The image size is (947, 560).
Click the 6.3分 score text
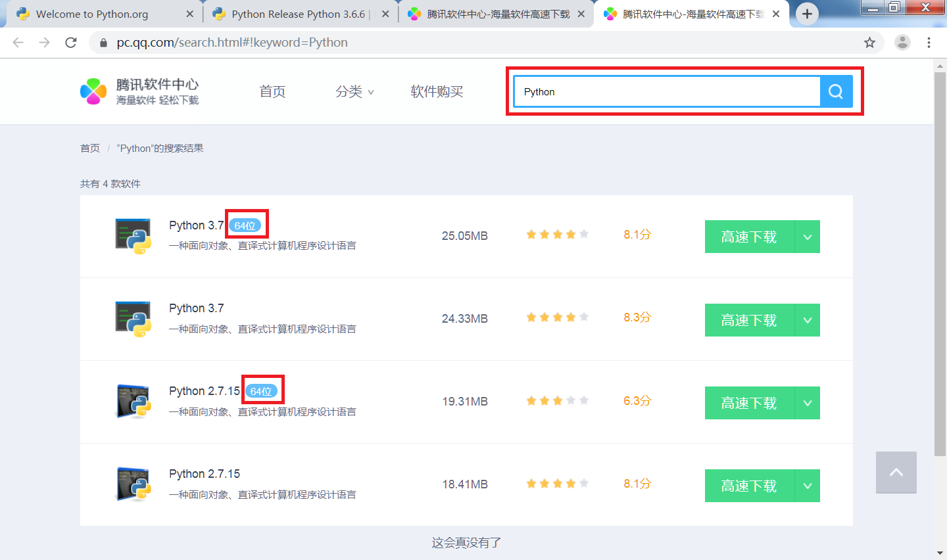point(637,400)
